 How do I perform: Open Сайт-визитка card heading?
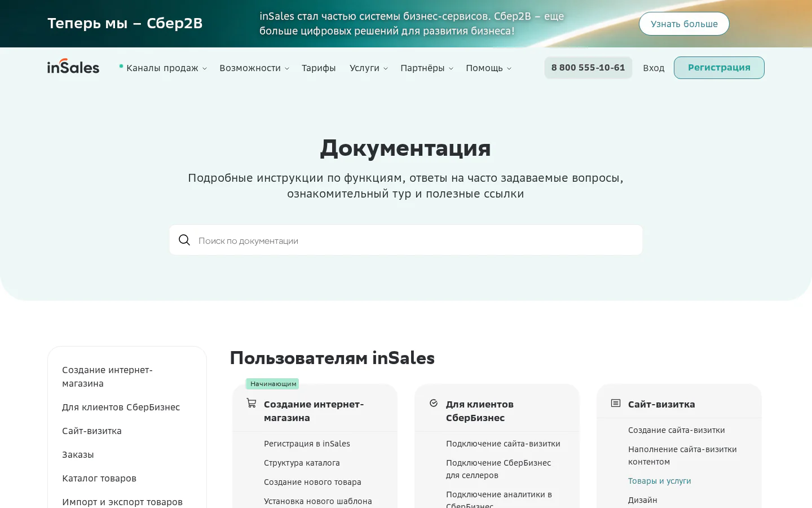tap(661, 404)
